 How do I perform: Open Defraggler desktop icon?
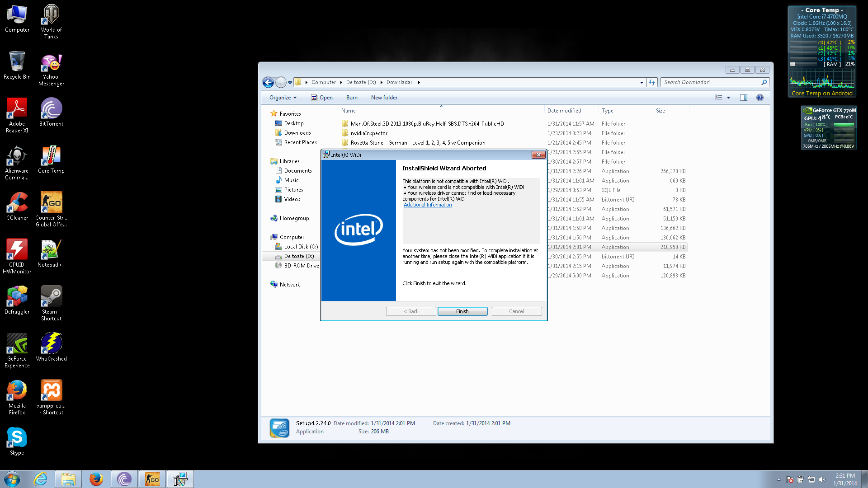[x=17, y=300]
